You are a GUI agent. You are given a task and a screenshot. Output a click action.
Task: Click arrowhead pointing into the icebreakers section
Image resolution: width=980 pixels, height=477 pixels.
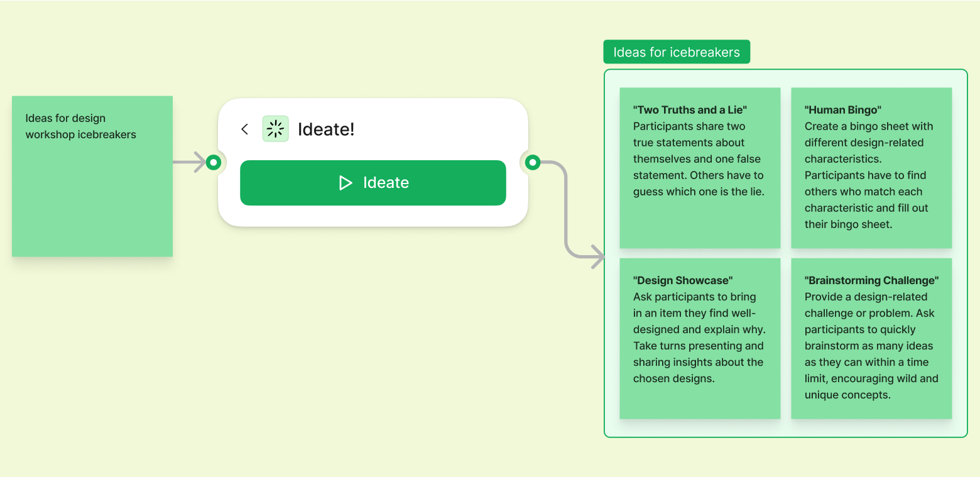pos(597,256)
